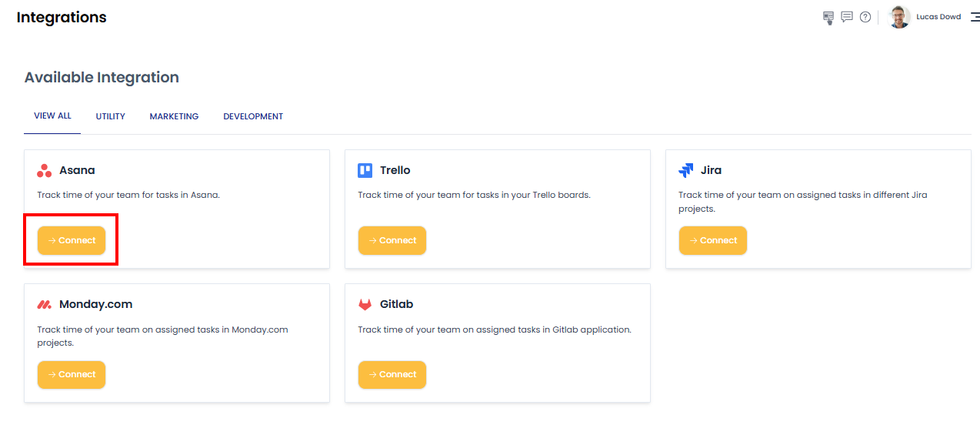Click the help question mark icon
The image size is (980, 425).
pos(865,17)
